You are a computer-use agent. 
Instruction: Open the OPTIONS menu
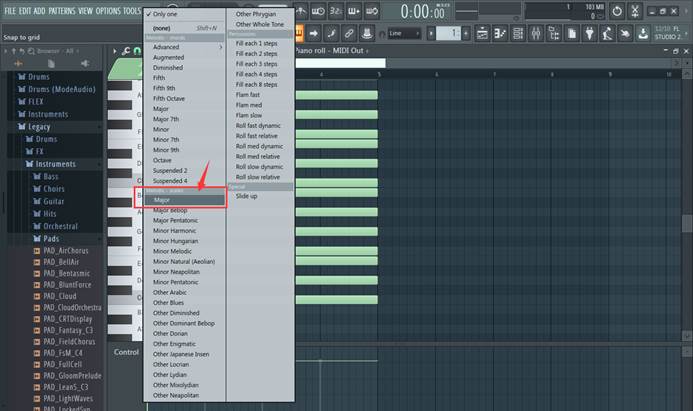(108, 11)
